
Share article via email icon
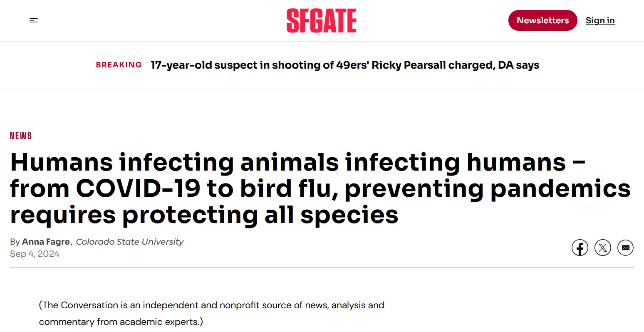[x=625, y=248]
